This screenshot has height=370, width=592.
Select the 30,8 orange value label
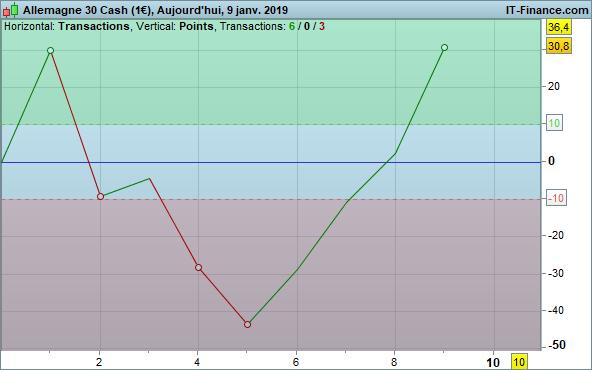point(558,46)
